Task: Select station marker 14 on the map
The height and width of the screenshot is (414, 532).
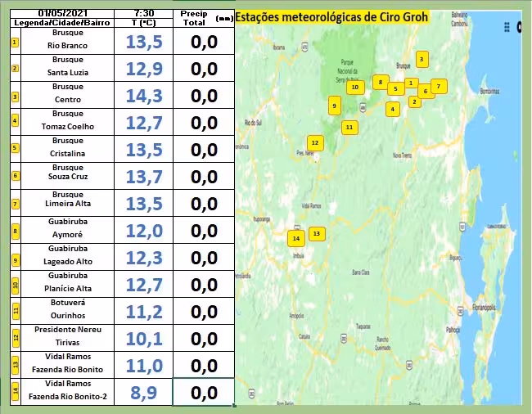Action: tap(295, 238)
